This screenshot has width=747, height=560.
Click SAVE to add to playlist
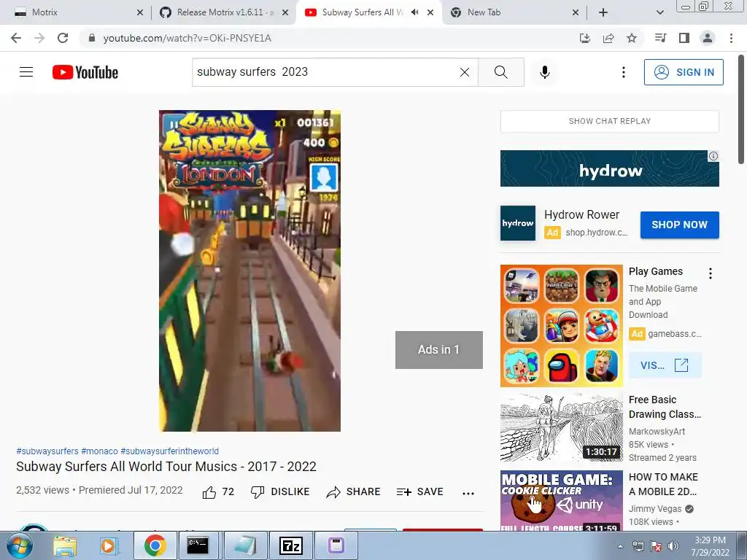tap(419, 492)
